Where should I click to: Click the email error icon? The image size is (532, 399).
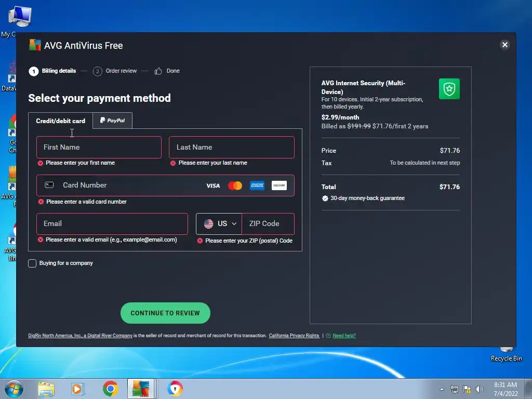tap(41, 240)
